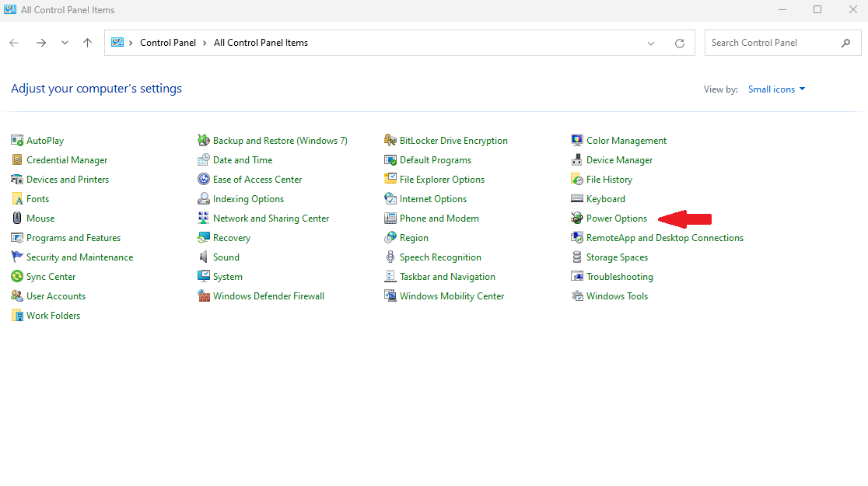Click the search magnifier icon

click(x=845, y=43)
